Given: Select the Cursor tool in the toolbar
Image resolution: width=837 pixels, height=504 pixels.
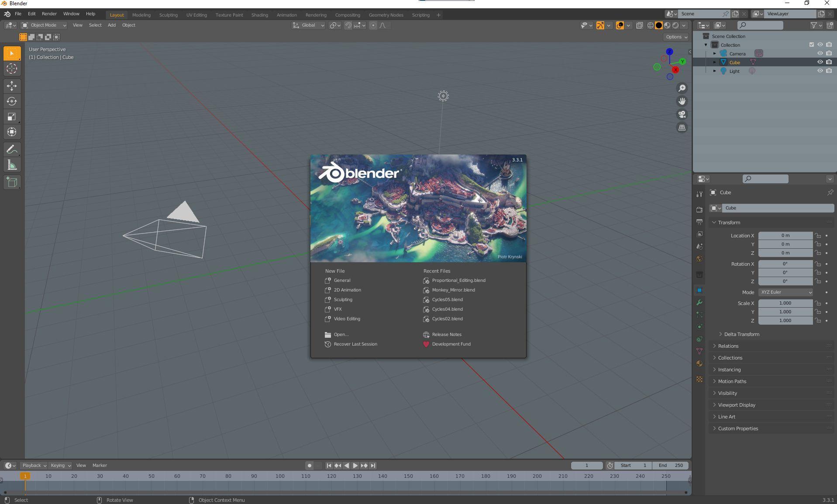Looking at the screenshot, I should (12, 69).
